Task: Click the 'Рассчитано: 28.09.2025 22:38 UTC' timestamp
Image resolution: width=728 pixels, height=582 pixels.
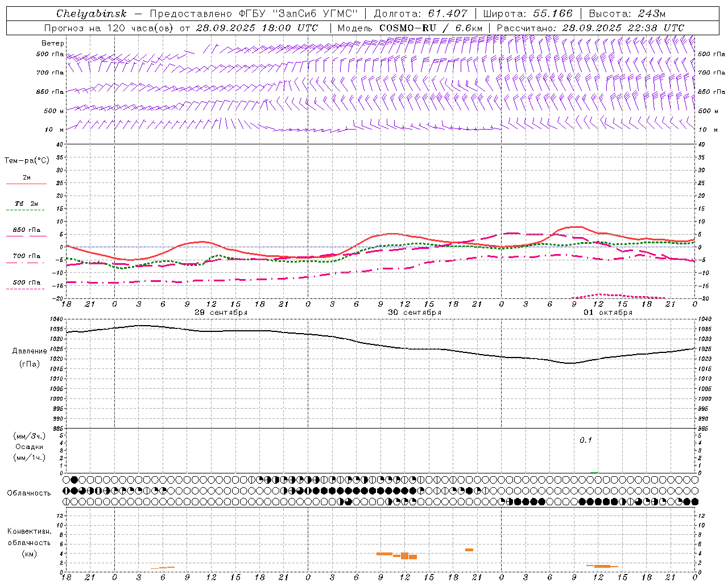Action: click(590, 28)
